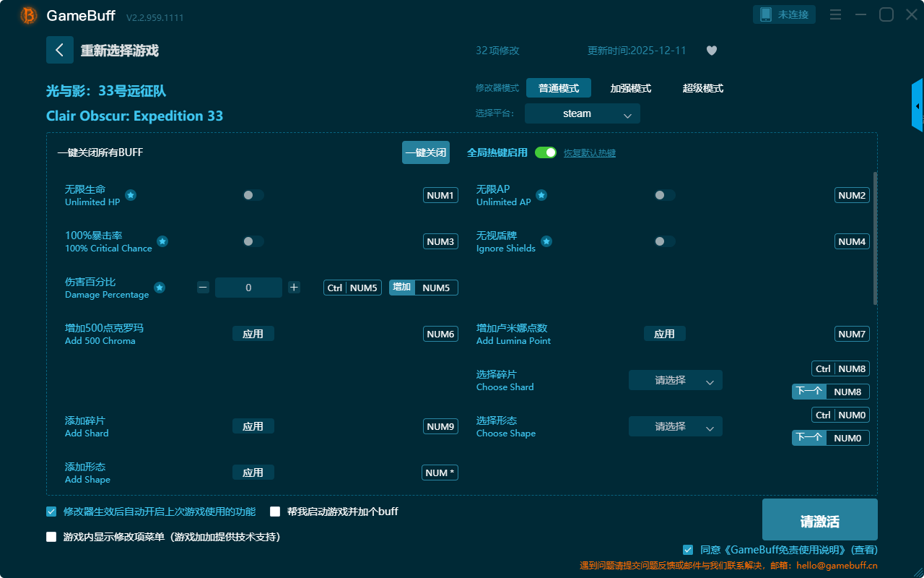Click the star icon beside Unlimited HP
The width and height of the screenshot is (924, 578).
pos(131,195)
